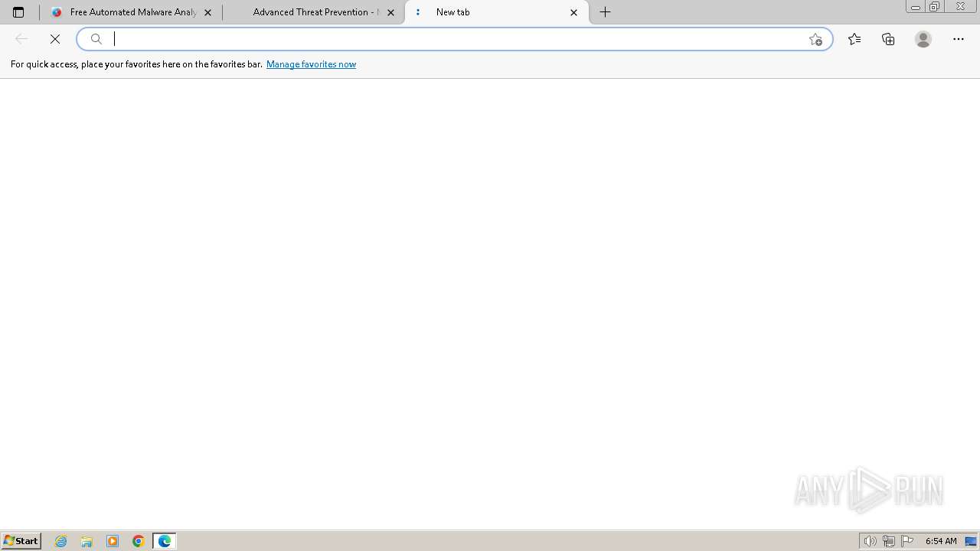
Task: Minimize the Edge browser window
Action: tap(915, 6)
